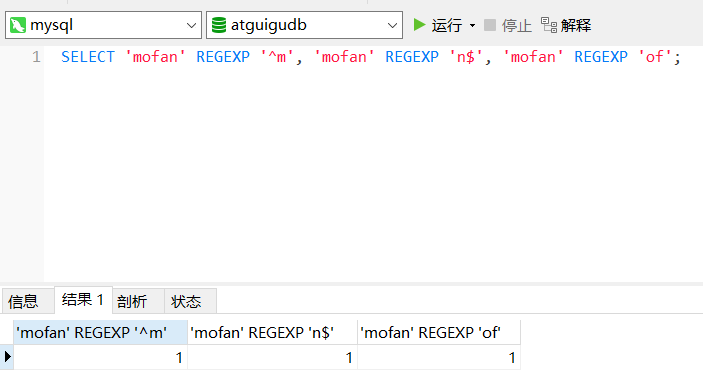The width and height of the screenshot is (703, 387).
Task: Click the row indicator arrow in results
Action: [x=7, y=357]
